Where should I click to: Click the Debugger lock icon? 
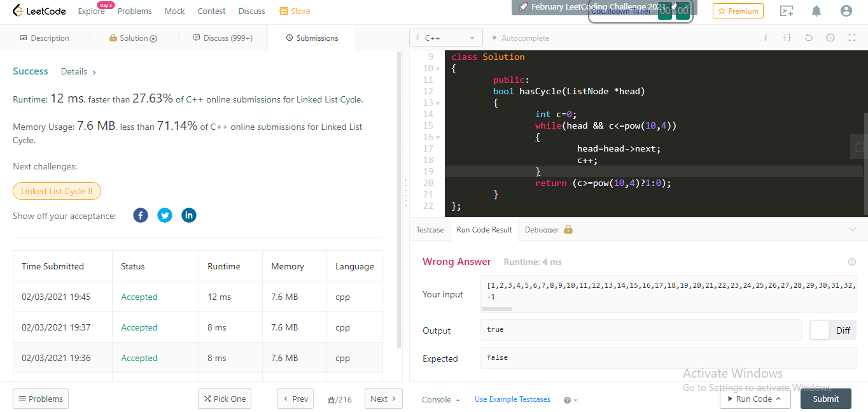[568, 229]
